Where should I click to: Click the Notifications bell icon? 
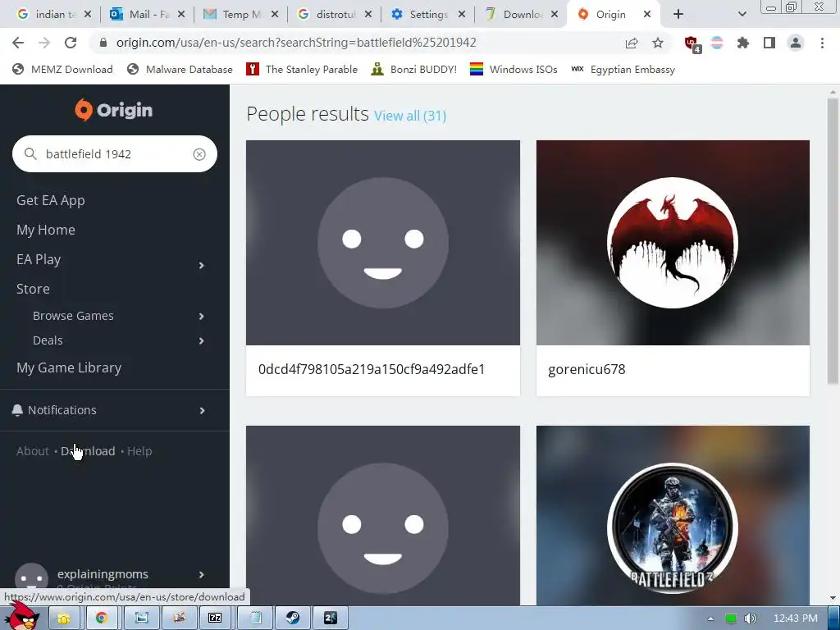17,410
